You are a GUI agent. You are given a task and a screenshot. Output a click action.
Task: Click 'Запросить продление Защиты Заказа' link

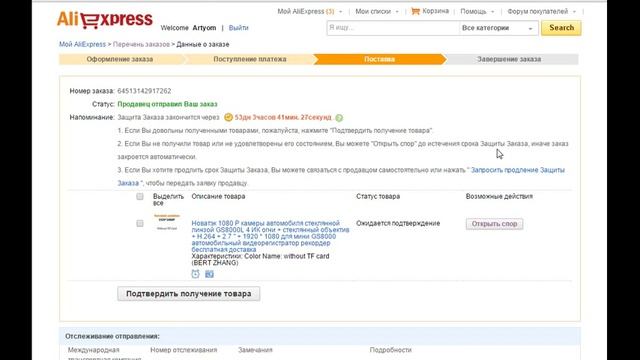[x=518, y=170]
